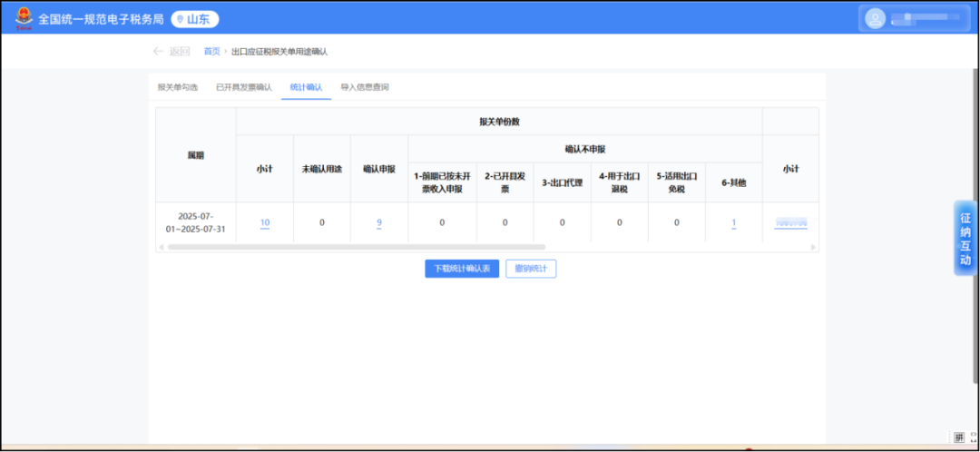Click the 全国统一规范电子税务局 title
The image size is (980, 452).
tap(102, 19)
